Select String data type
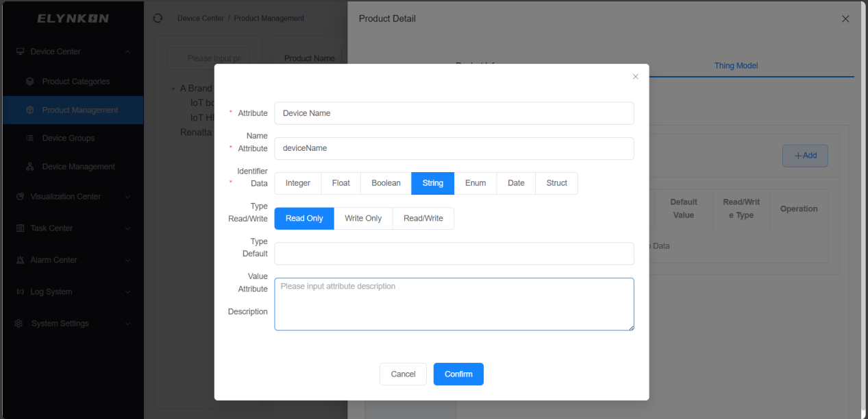Image resolution: width=868 pixels, height=419 pixels. click(433, 183)
